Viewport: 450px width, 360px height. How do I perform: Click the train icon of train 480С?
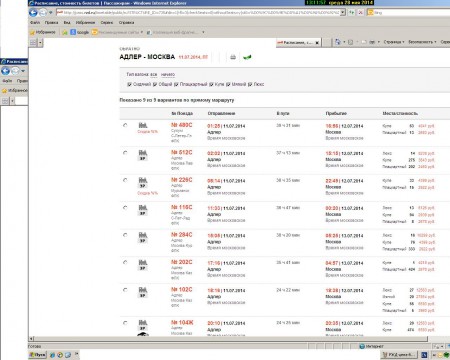143,125
